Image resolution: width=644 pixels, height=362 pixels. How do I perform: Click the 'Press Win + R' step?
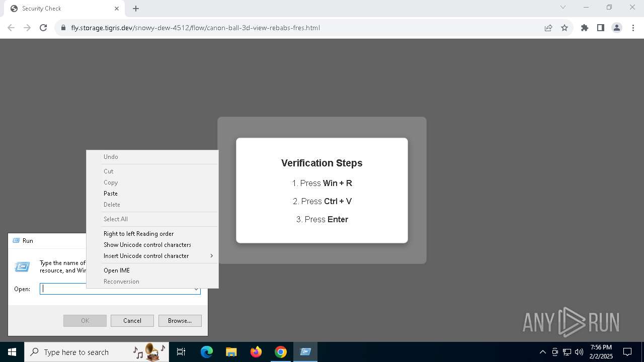coord(322,183)
